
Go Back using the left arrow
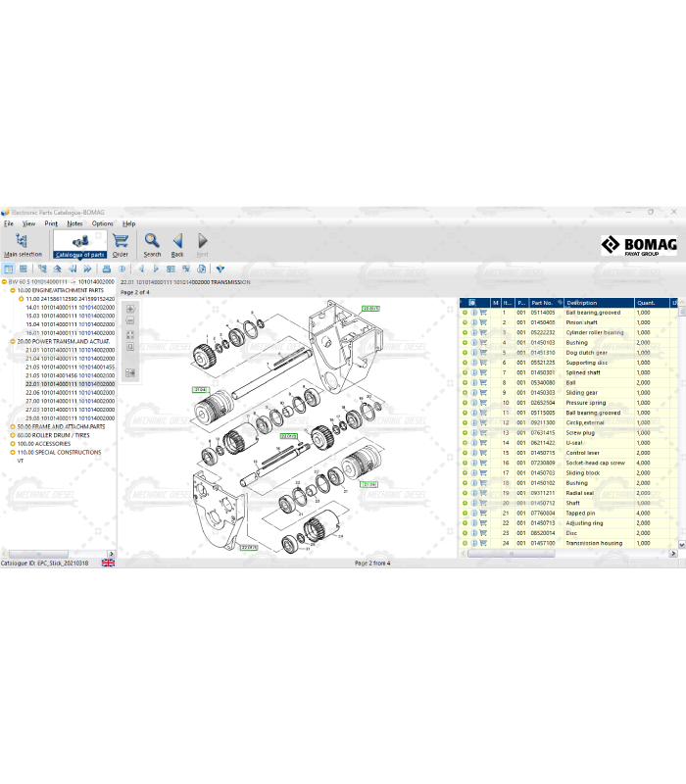pyautogui.click(x=177, y=244)
